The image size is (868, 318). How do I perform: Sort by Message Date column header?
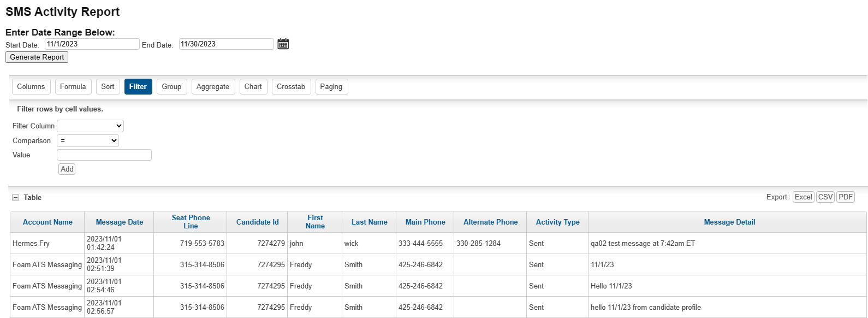click(120, 222)
